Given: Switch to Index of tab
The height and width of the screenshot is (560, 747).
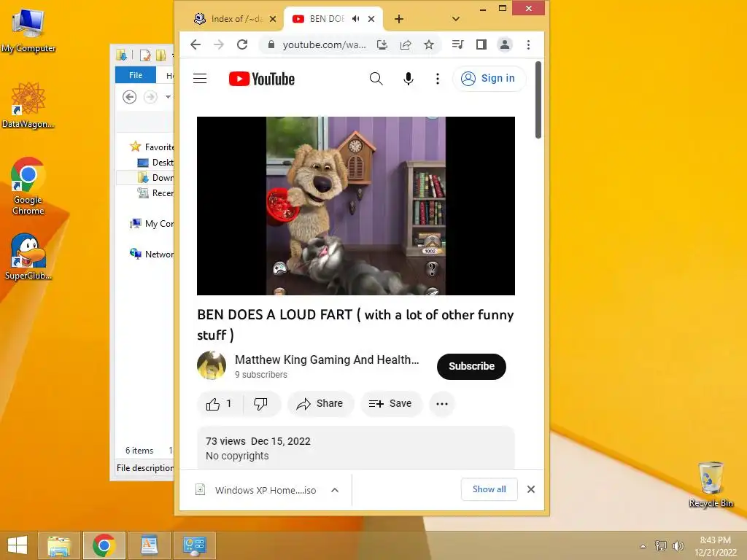Looking at the screenshot, I should pos(233,19).
